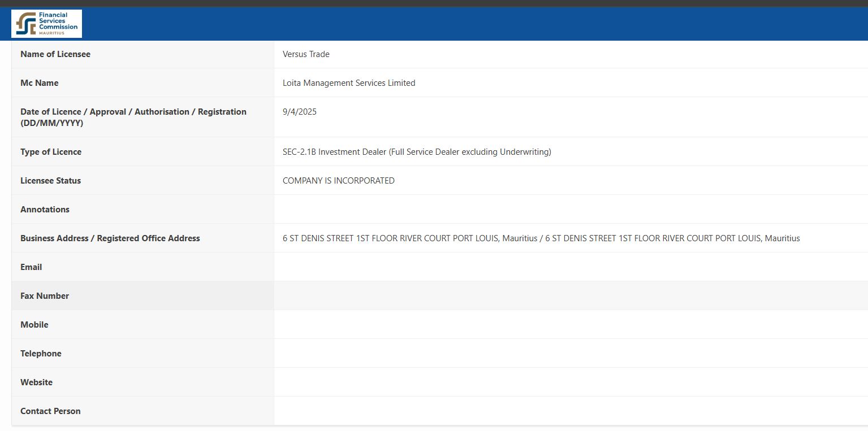The height and width of the screenshot is (431, 868).
Task: Click the Financial Services Commission Mauritius logo
Action: 46,24
